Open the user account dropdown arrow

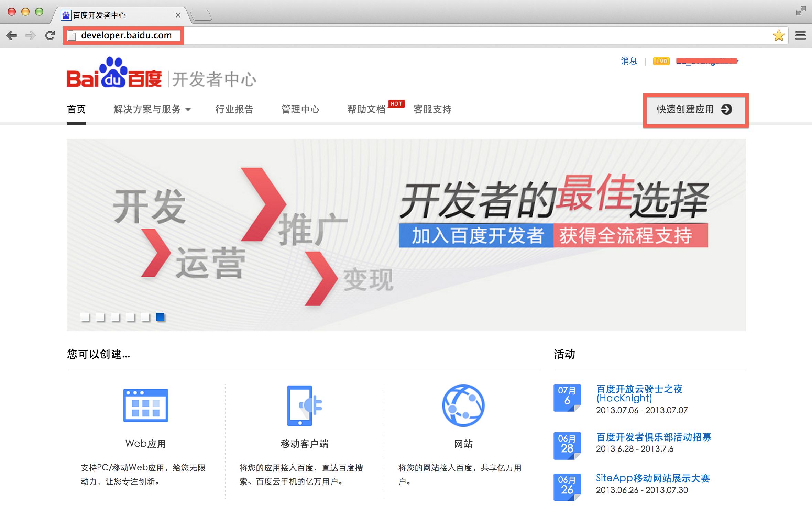tap(737, 61)
